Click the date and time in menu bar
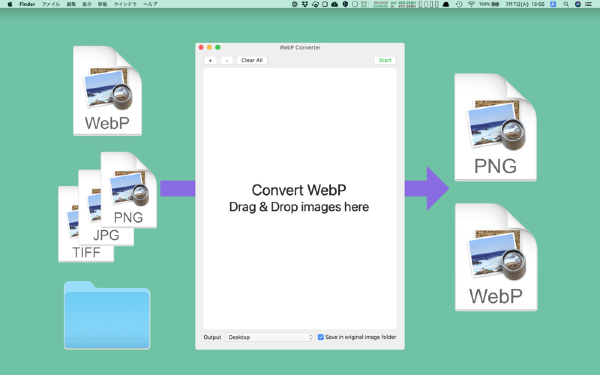600x375 pixels. click(x=525, y=4)
